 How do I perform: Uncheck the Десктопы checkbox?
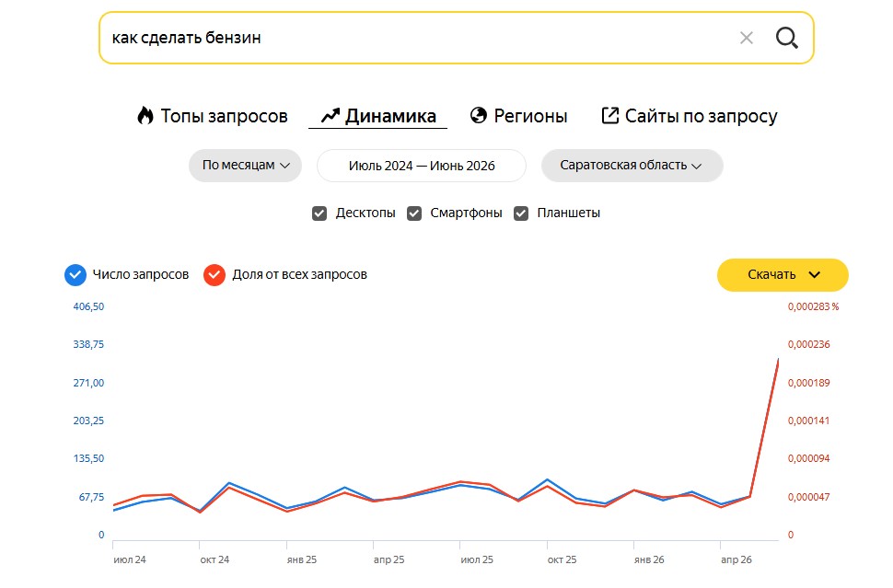click(319, 213)
